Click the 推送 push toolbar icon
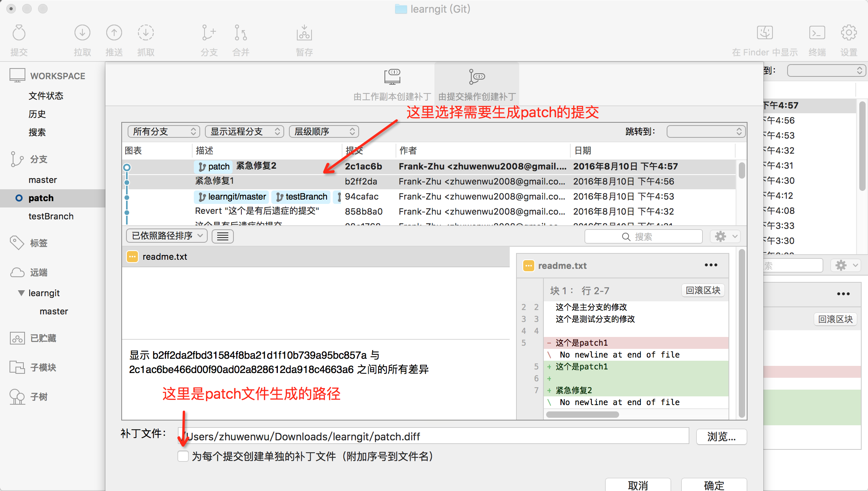868x491 pixels. 114,33
